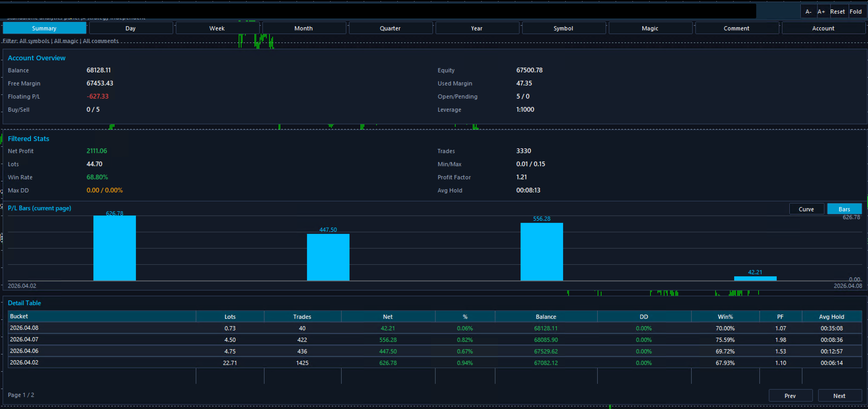This screenshot has height=409, width=868.
Task: Click the filter summary text line
Action: 61,41
